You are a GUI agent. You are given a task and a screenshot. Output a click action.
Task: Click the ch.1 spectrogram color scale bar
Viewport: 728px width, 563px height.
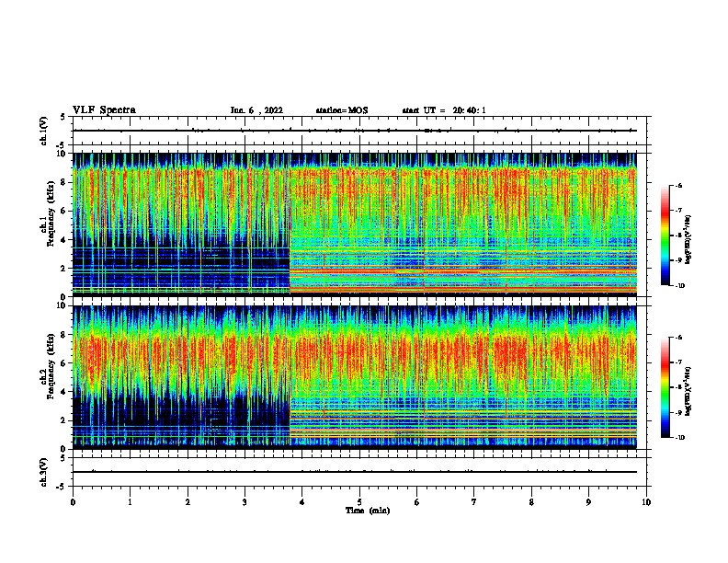point(665,236)
